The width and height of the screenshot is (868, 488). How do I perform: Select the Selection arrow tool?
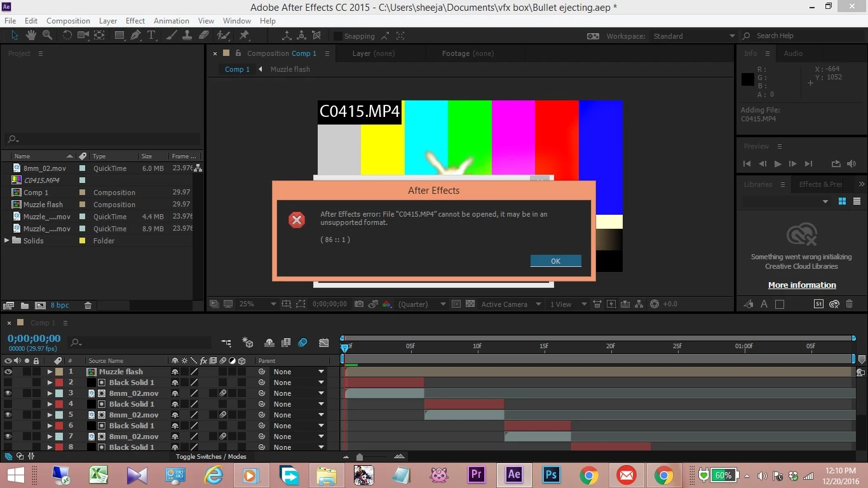[15, 36]
